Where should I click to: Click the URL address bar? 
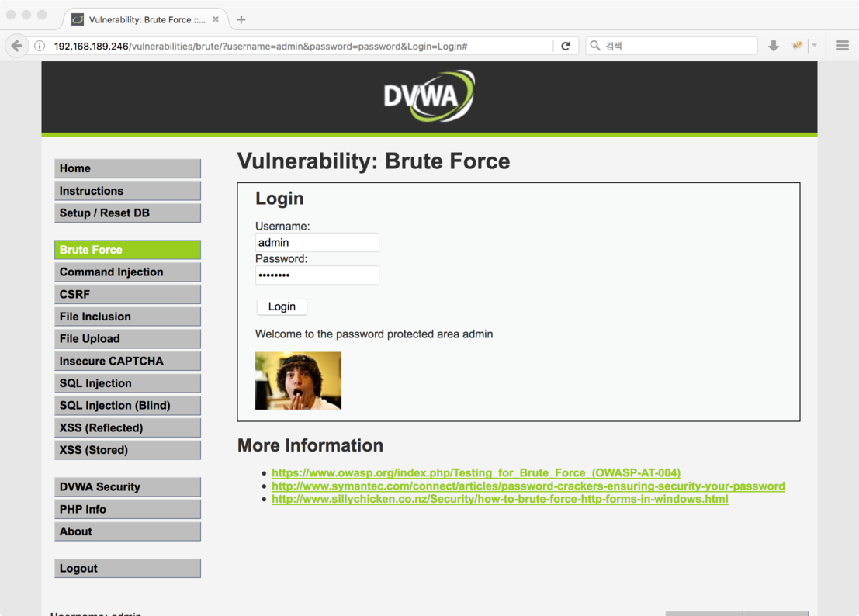coord(301,46)
